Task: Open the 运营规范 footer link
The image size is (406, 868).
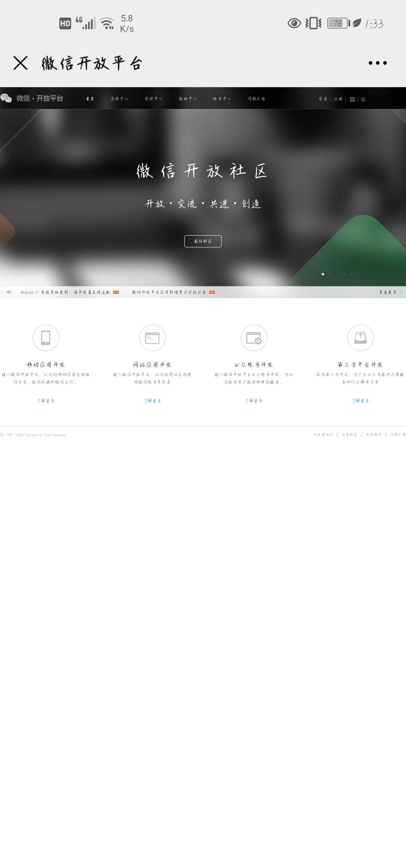Action: click(x=349, y=434)
